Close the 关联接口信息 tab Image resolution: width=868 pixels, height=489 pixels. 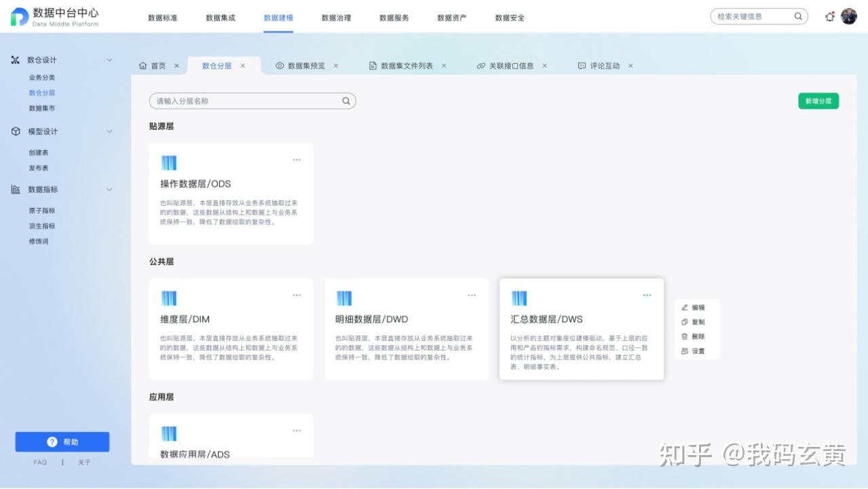(x=544, y=66)
